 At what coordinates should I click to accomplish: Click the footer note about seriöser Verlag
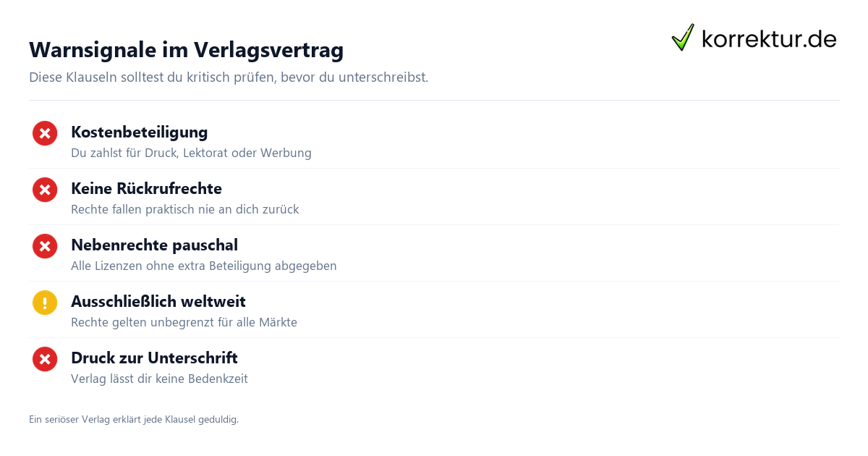pyautogui.click(x=134, y=420)
